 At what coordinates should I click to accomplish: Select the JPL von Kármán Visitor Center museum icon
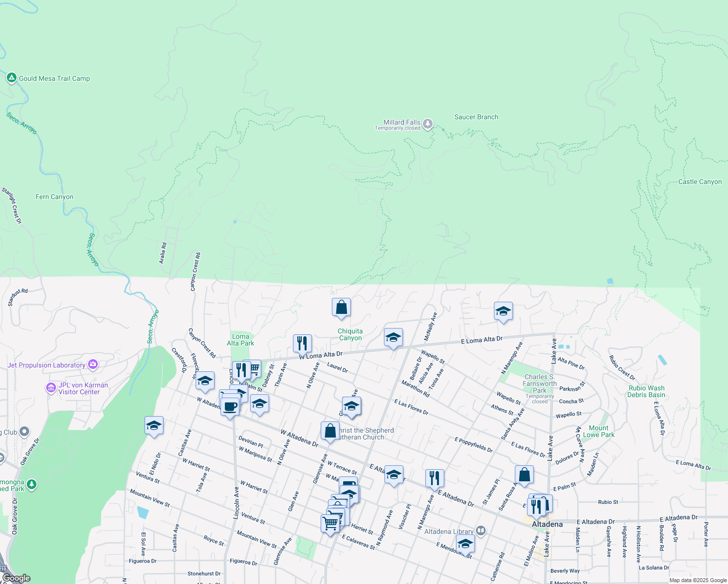click(51, 388)
